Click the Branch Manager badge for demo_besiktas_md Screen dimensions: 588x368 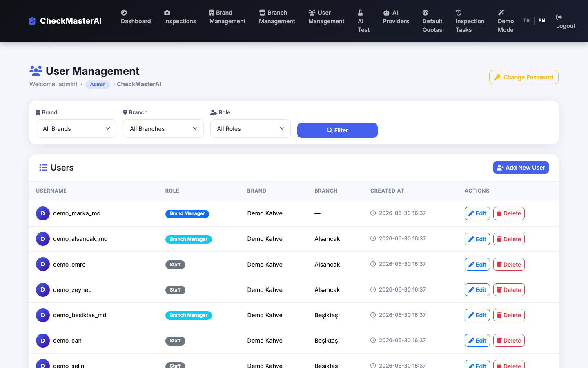[x=188, y=315]
